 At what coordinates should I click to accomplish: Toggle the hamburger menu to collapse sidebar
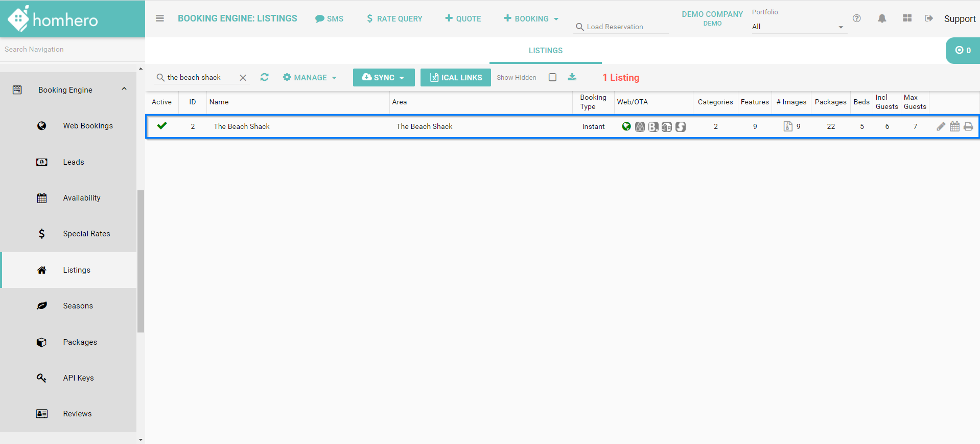pos(160,18)
